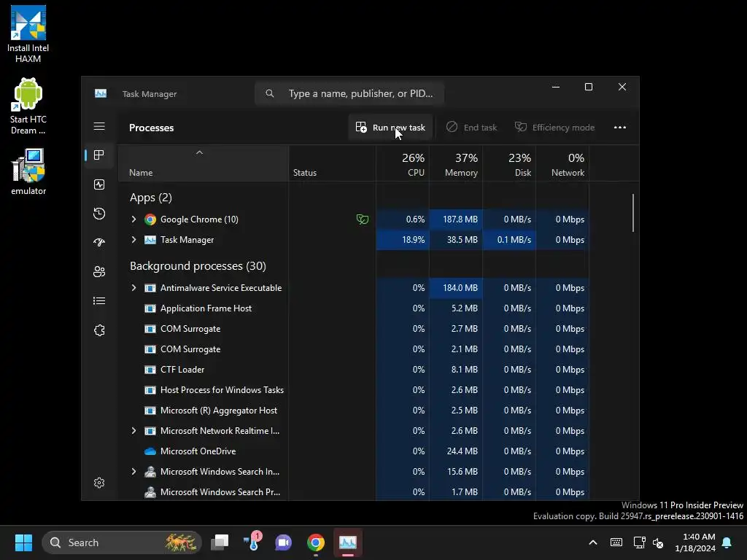Screen dimensions: 747x560
Task: Click the Apps (2) group heading
Action: pyautogui.click(x=150, y=197)
